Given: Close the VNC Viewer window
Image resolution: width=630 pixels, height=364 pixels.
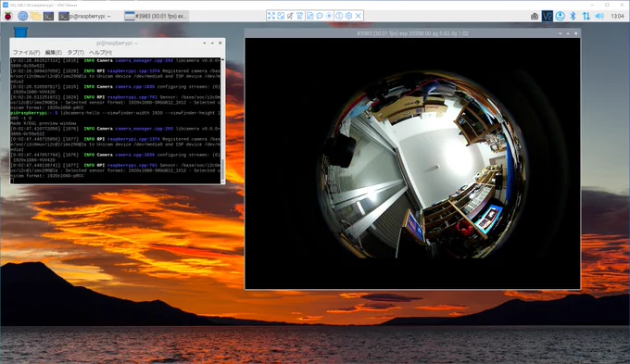Looking at the screenshot, I should pos(623,5).
